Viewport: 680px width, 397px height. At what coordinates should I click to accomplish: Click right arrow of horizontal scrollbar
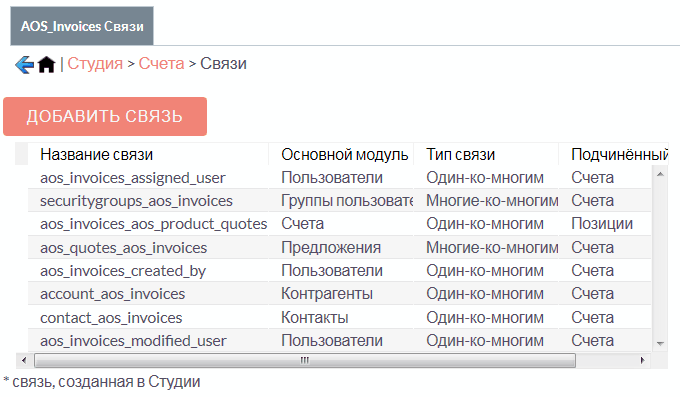[x=642, y=360]
